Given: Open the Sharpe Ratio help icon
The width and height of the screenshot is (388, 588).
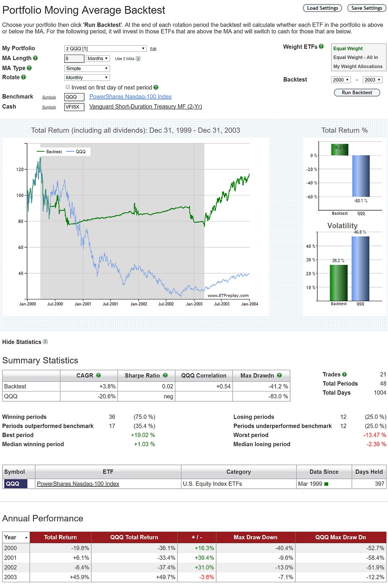Looking at the screenshot, I should click(165, 375).
